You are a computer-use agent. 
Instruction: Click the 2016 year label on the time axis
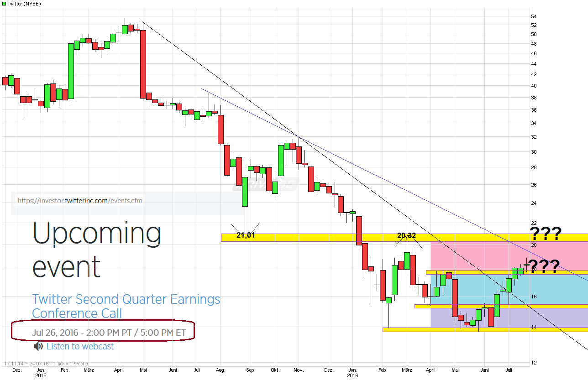pos(353,376)
